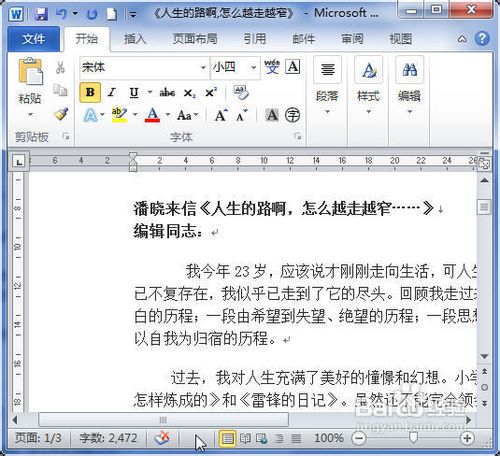Click the character border A icon
This screenshot has width=500, height=456.
tap(293, 67)
